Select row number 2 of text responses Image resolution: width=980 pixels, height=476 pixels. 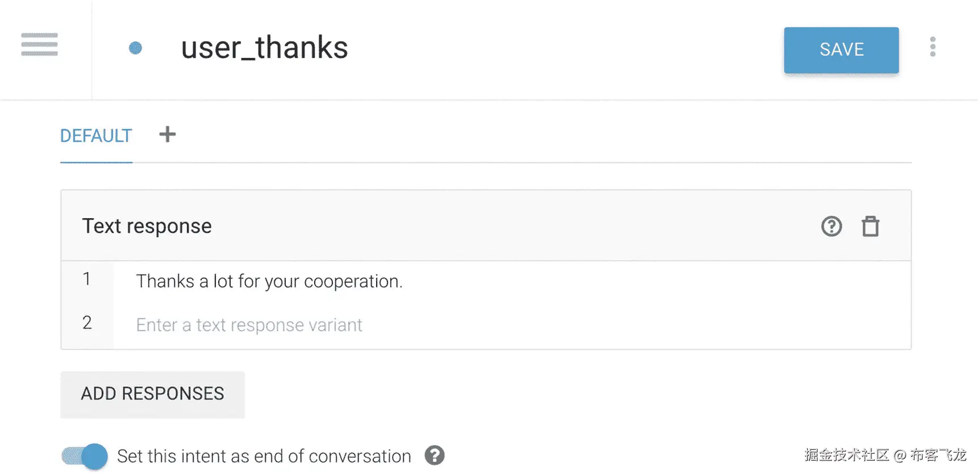[87, 323]
